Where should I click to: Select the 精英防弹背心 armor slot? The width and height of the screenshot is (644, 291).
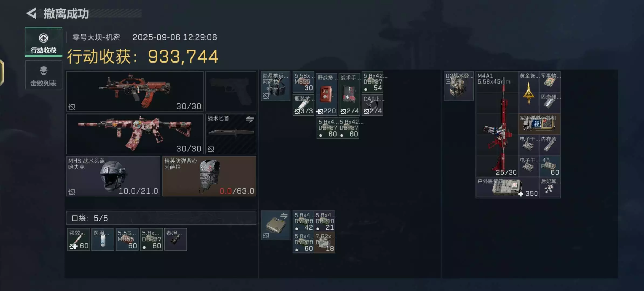click(x=209, y=176)
